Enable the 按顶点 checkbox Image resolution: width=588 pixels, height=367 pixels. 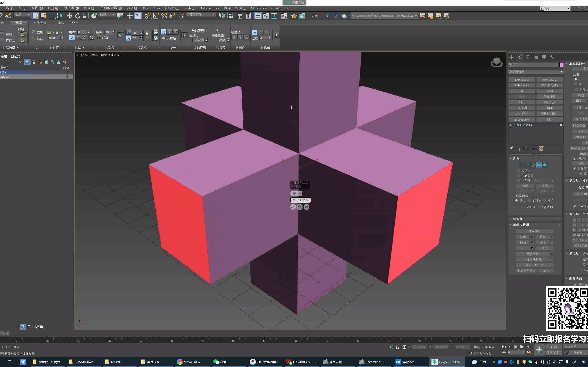pyautogui.click(x=518, y=171)
